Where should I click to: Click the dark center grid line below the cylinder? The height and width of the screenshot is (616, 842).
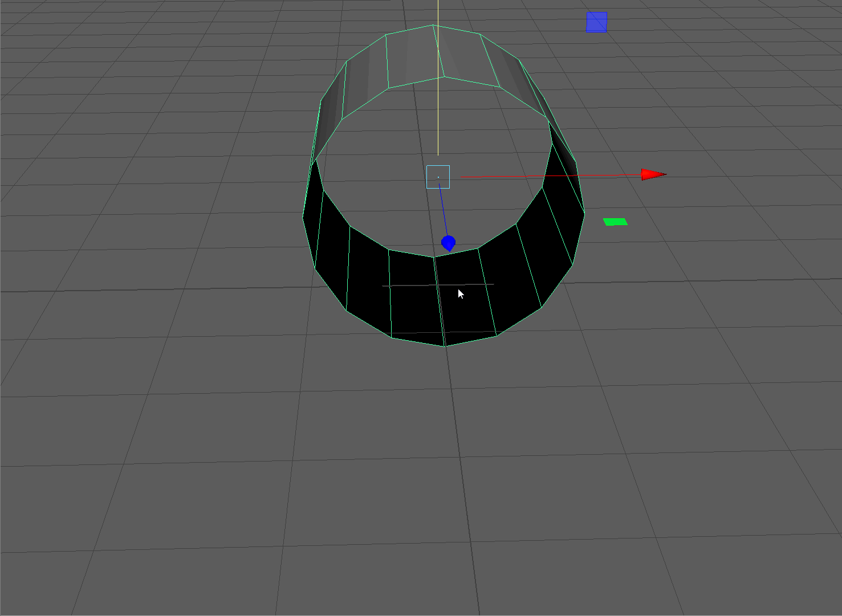[465, 484]
